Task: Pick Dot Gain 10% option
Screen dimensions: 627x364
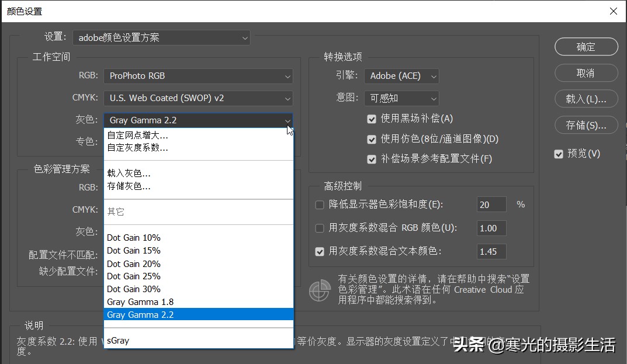Action: pyautogui.click(x=199, y=238)
